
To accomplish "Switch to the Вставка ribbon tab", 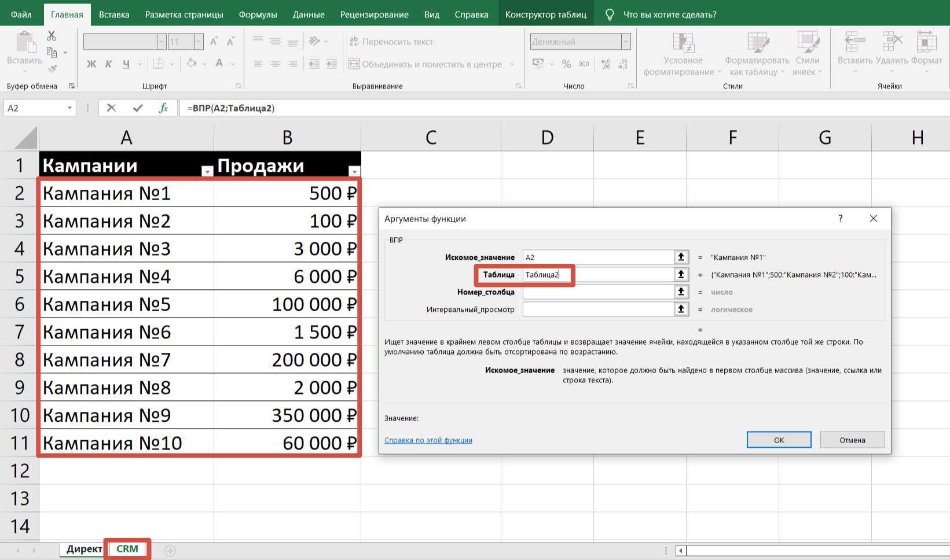I will point(114,14).
